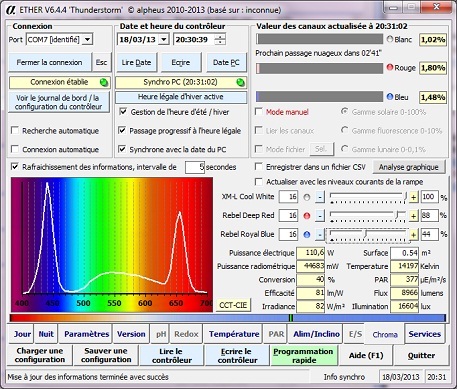Click the blue dot beside Rebel Royal Blue
Screen dimensions: 457x389
pos(307,235)
